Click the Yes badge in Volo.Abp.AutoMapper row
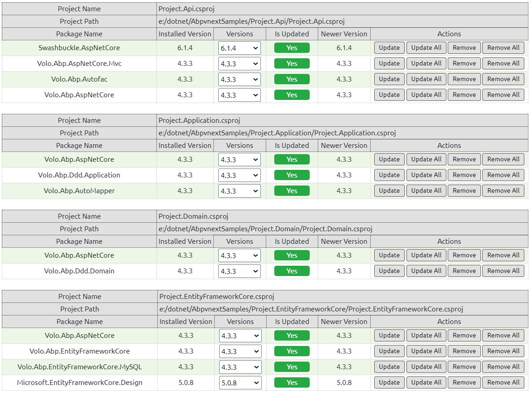Viewport: 532px width, 393px height. tap(292, 191)
